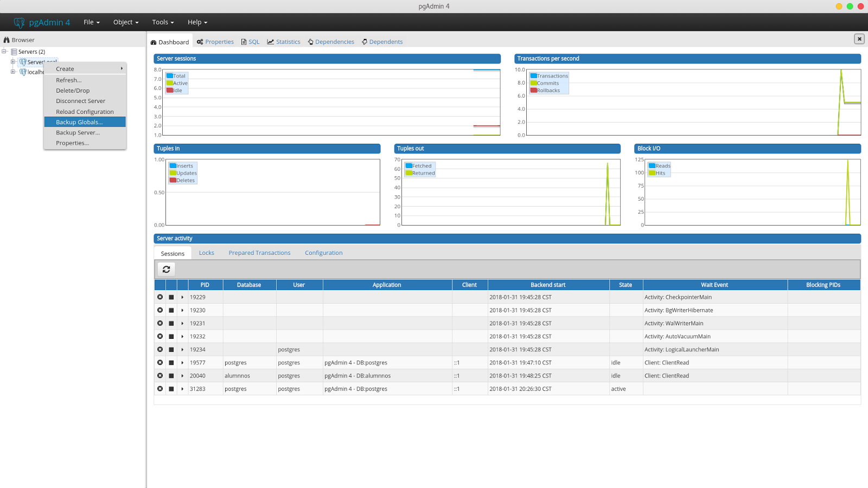
Task: Open the Tools menu
Action: [x=163, y=22]
